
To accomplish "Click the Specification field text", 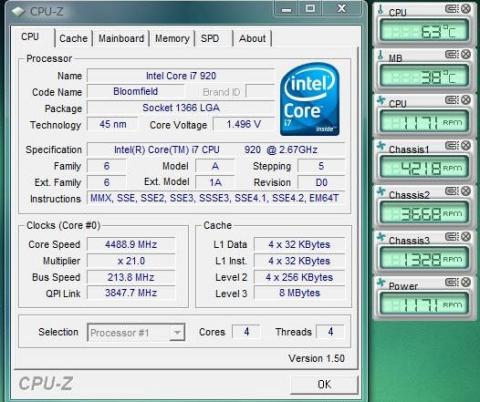I will click(216, 150).
